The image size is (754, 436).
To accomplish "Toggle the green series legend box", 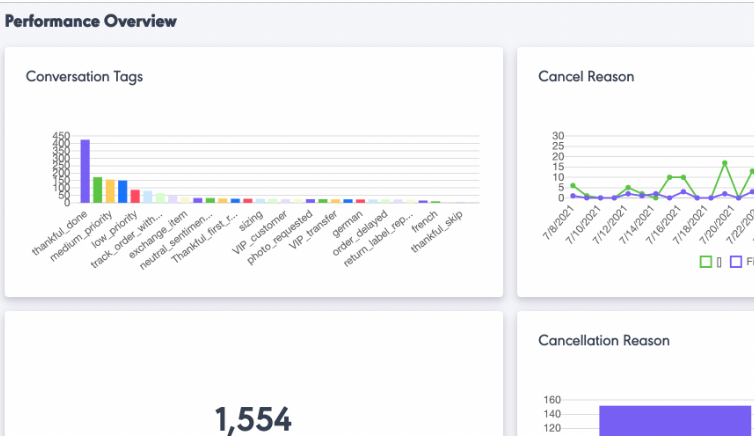I will (706, 262).
